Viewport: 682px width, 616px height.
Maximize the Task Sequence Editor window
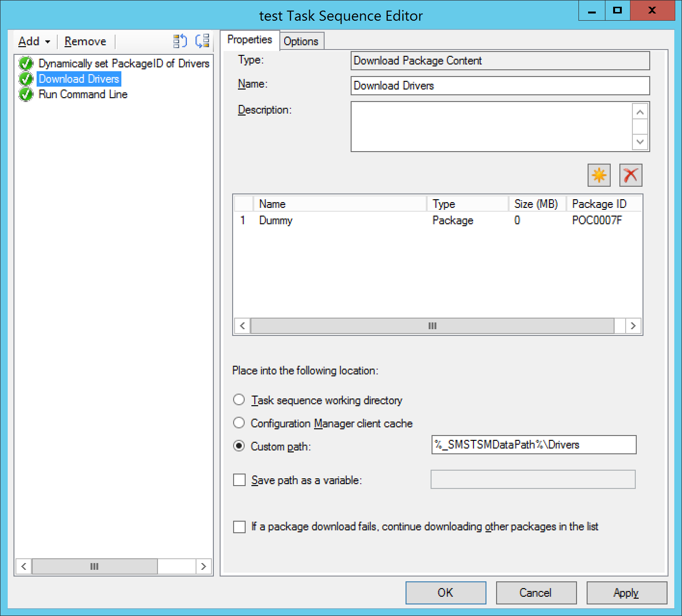(x=617, y=10)
